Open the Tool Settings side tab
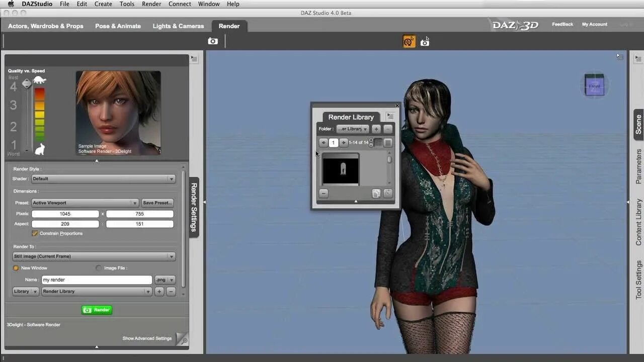This screenshot has height=362, width=644. tap(638, 280)
